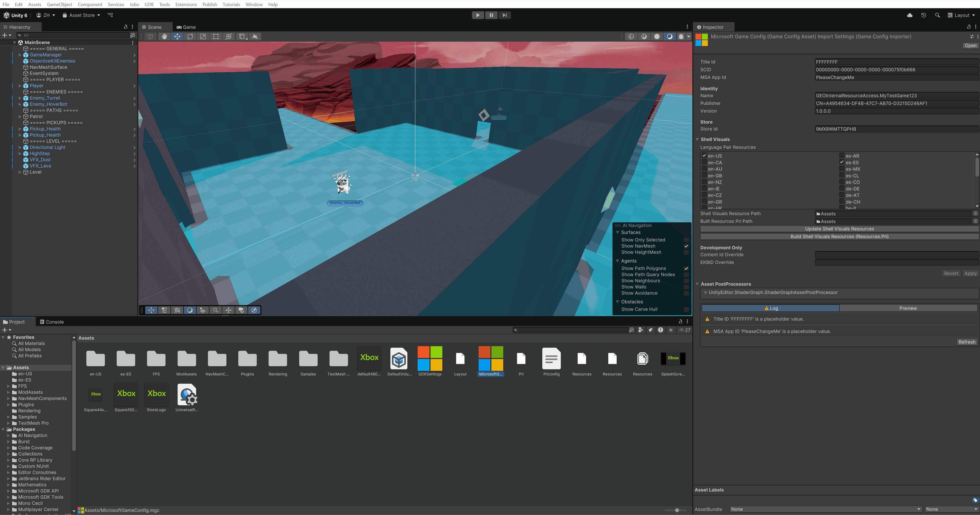Viewport: 980px width, 515px height.
Task: Open the GDK menu
Action: (x=149, y=4)
